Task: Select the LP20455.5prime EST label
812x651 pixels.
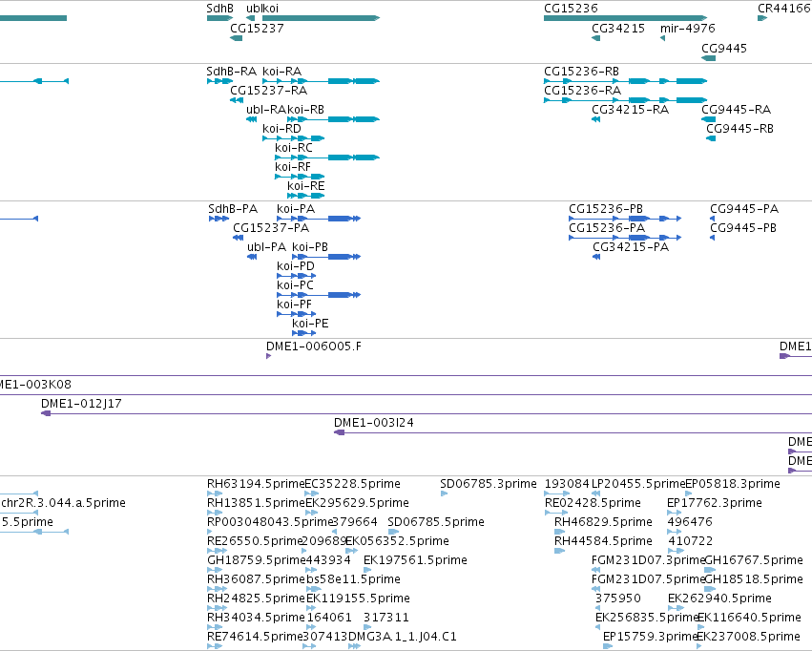Action: (x=638, y=484)
